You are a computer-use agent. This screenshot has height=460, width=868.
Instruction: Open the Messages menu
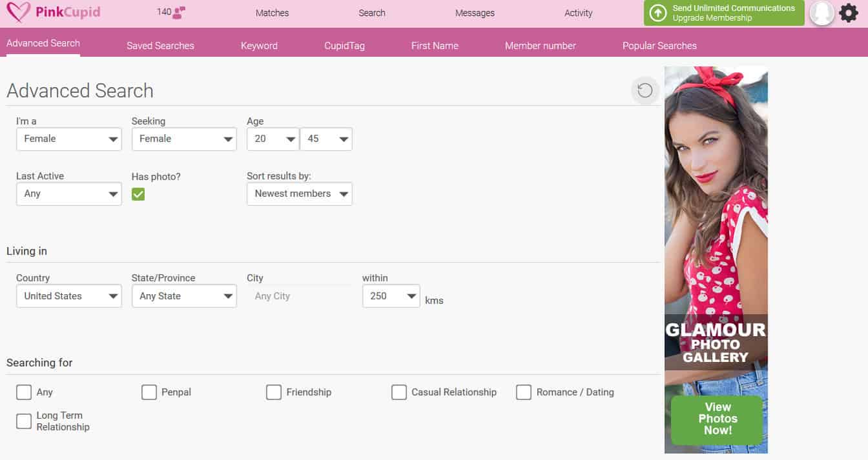point(475,13)
